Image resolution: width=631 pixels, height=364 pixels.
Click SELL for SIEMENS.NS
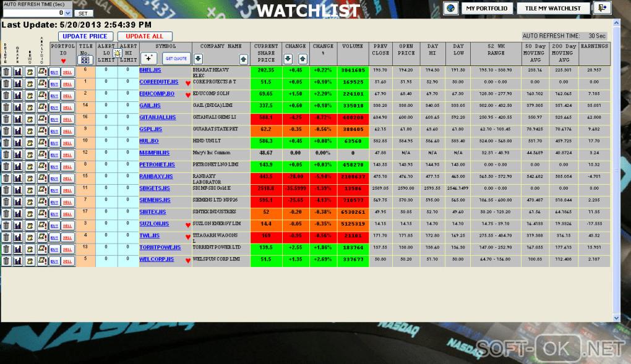coord(67,202)
